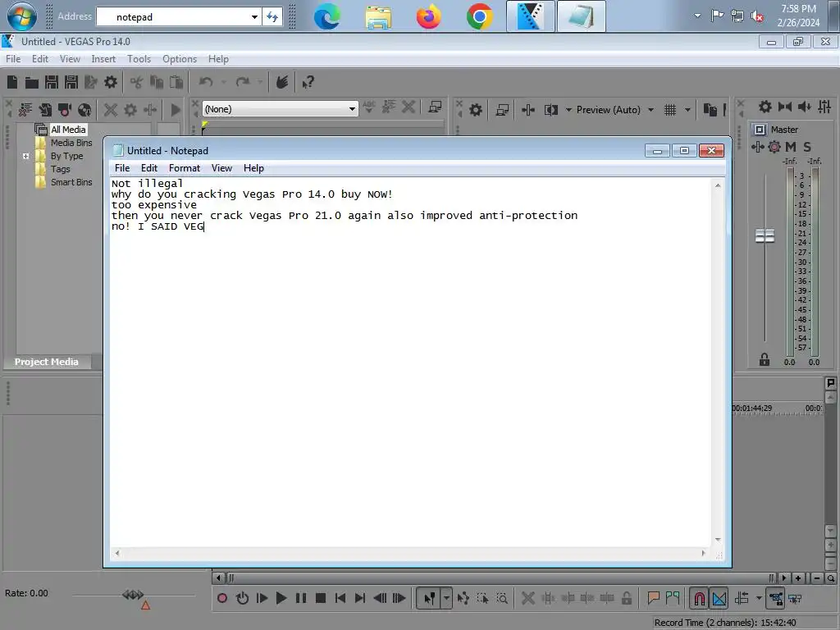840x630 pixels.
Task: Click the Master FX pink gear icon
Action: (x=774, y=147)
